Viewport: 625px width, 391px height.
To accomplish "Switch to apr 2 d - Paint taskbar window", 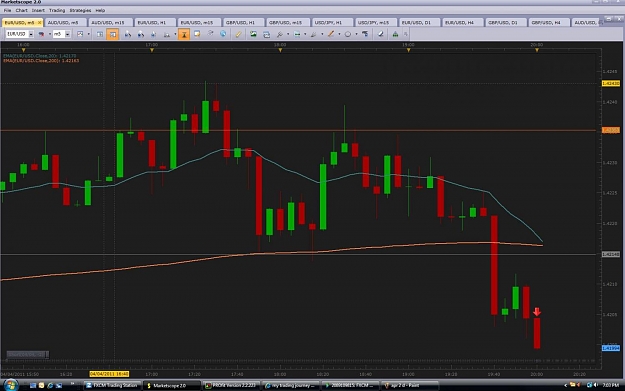I will pos(410,385).
